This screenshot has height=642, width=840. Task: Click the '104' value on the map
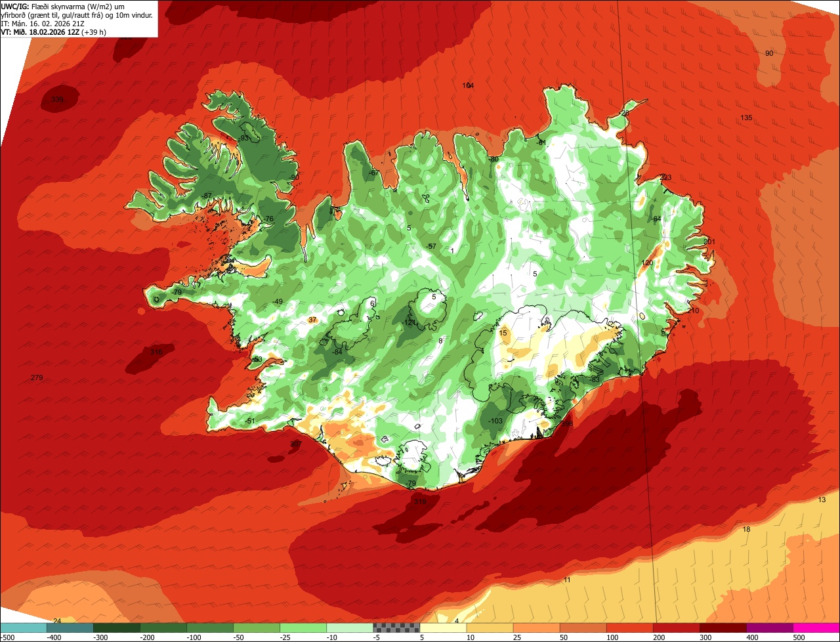(x=468, y=86)
